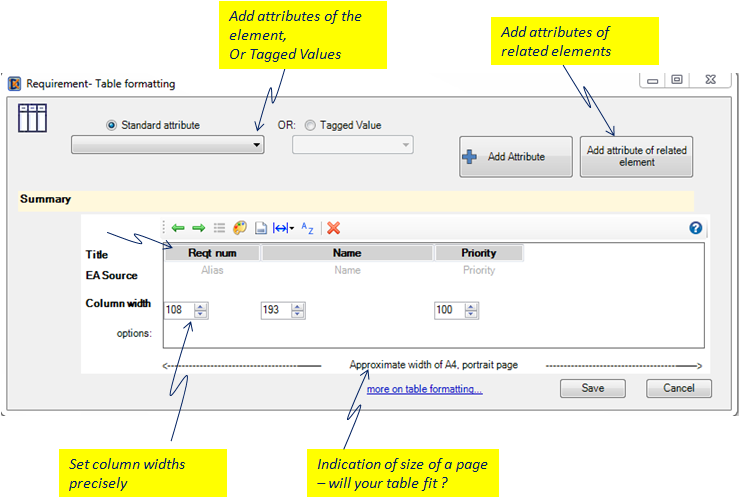740x498 pixels.
Task: Open the Tagged Value dropdown
Action: [x=353, y=144]
